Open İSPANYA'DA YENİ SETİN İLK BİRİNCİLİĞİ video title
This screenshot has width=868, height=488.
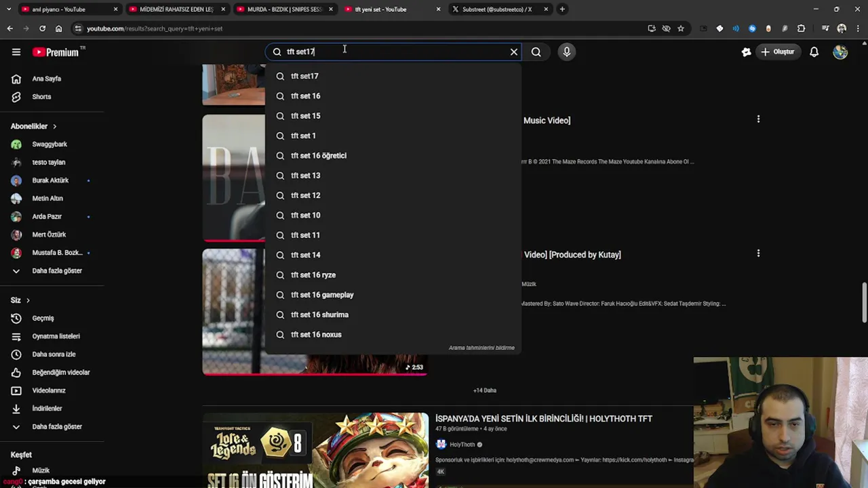(544, 419)
